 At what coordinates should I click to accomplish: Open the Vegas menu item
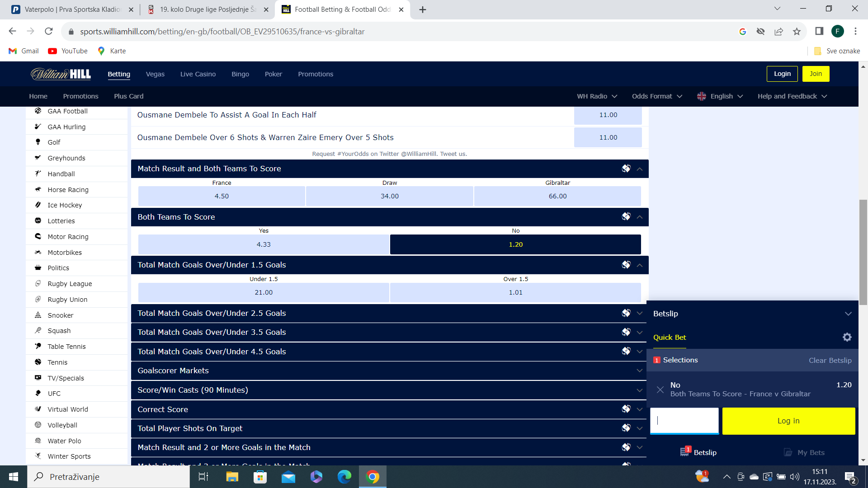[155, 74]
